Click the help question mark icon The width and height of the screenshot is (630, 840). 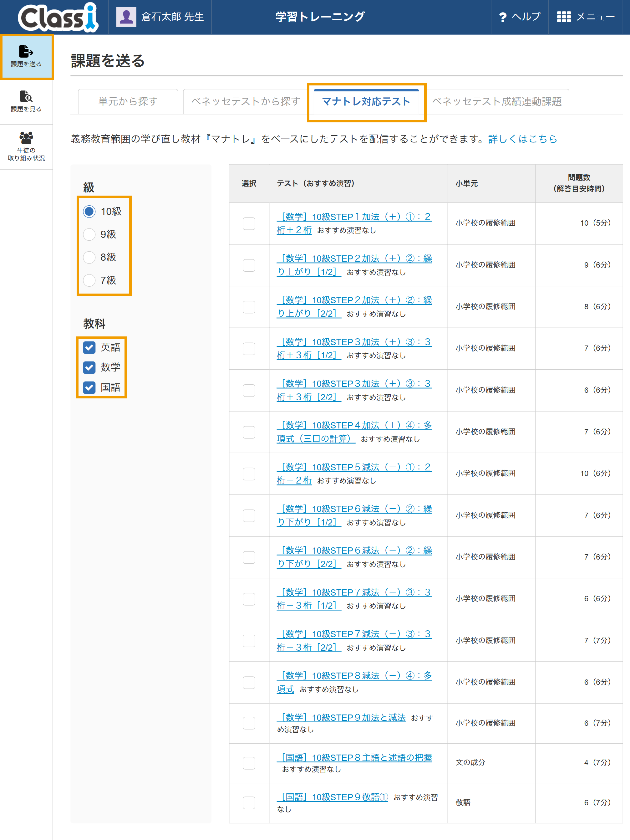[x=503, y=17]
